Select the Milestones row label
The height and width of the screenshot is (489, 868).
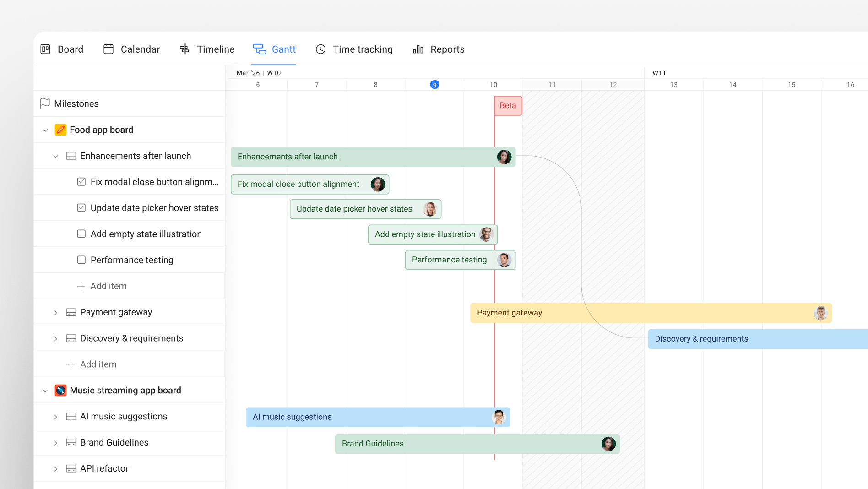pyautogui.click(x=76, y=104)
